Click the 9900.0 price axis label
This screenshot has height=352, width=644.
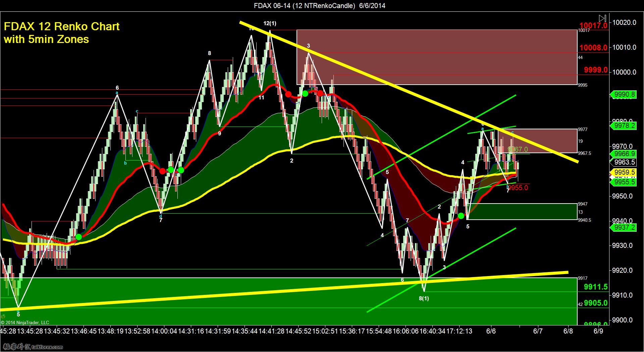click(623, 320)
